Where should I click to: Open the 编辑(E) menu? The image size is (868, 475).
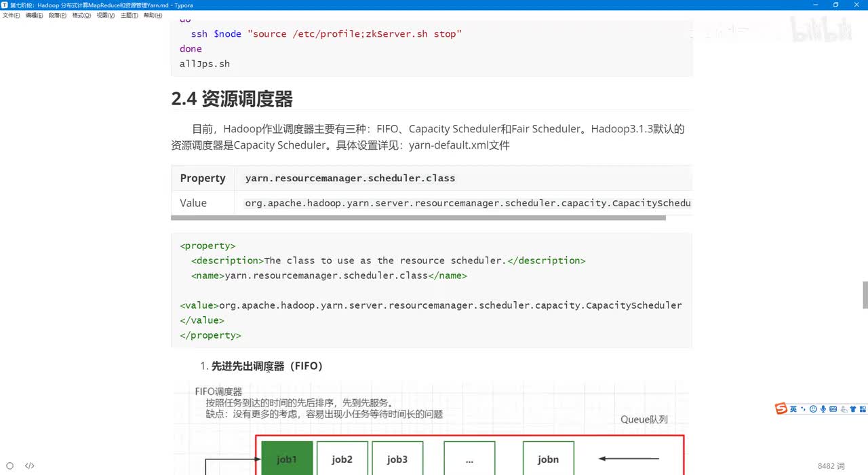coord(34,15)
